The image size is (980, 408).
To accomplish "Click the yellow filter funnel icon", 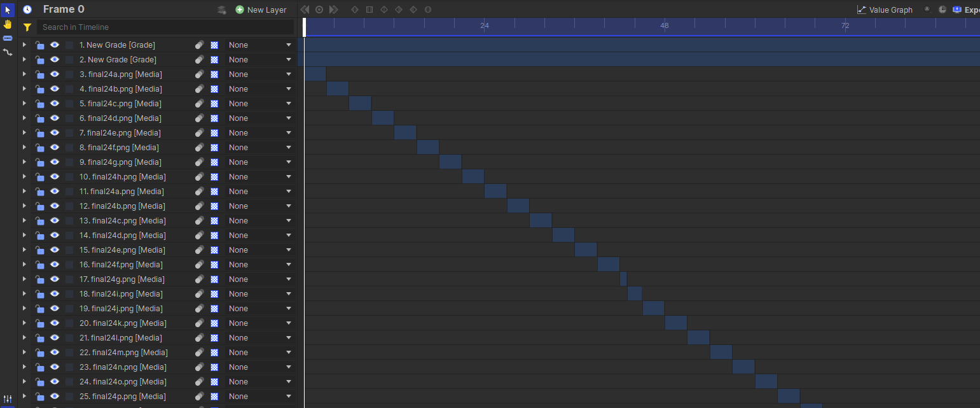I will (x=27, y=27).
